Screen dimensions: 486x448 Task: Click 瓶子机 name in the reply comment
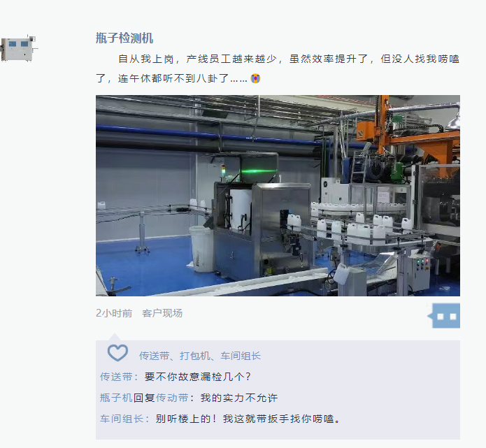tap(116, 398)
